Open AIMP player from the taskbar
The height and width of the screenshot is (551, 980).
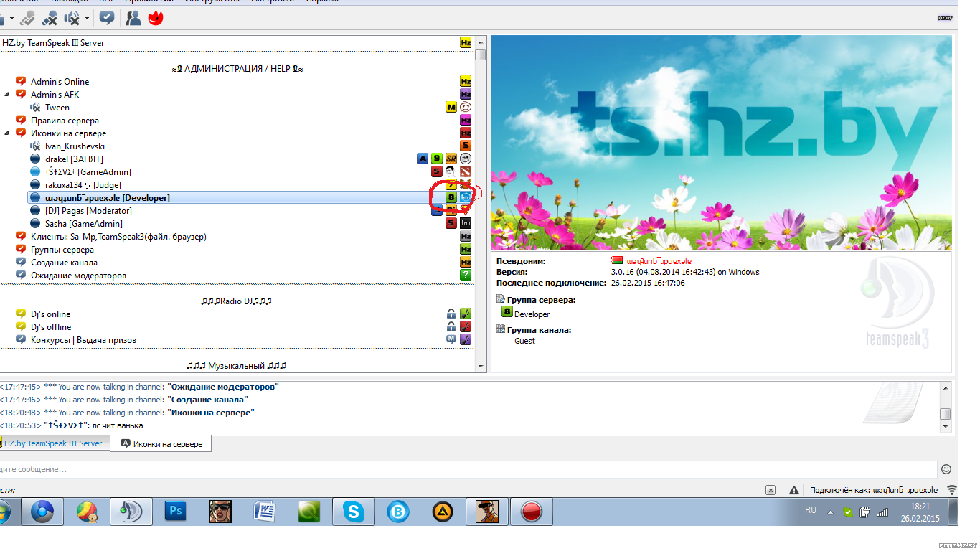443,512
